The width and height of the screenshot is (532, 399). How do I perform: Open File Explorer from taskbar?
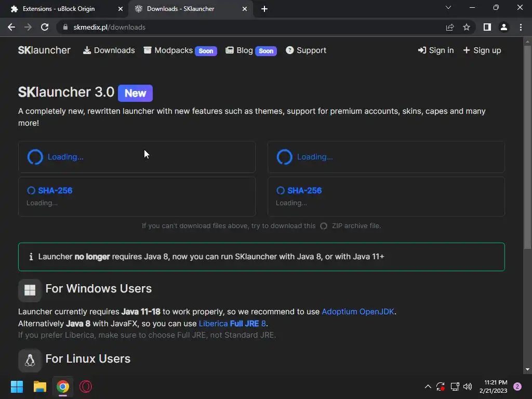(x=39, y=387)
